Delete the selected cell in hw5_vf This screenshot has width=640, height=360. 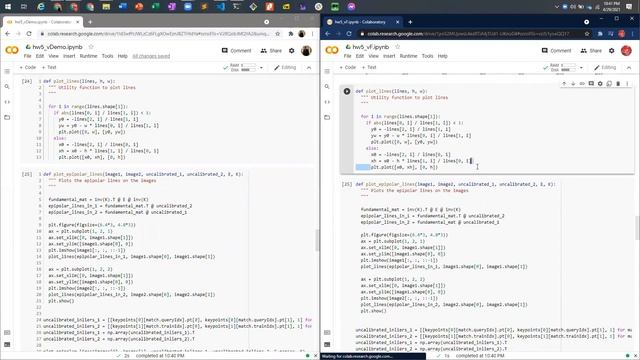coord(618,84)
